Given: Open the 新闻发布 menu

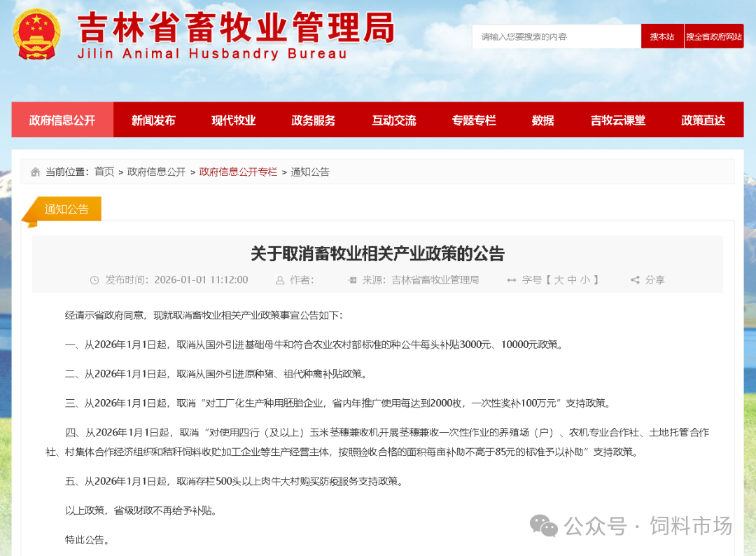Looking at the screenshot, I should click(153, 120).
